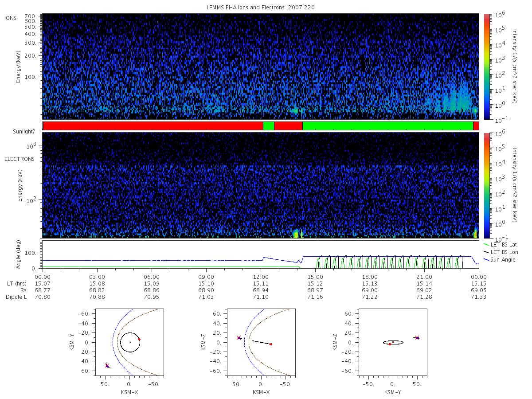Image resolution: width=532 pixels, height=399 pixels.
Task: Click the ELECTRONS panel label
Action: (20, 159)
